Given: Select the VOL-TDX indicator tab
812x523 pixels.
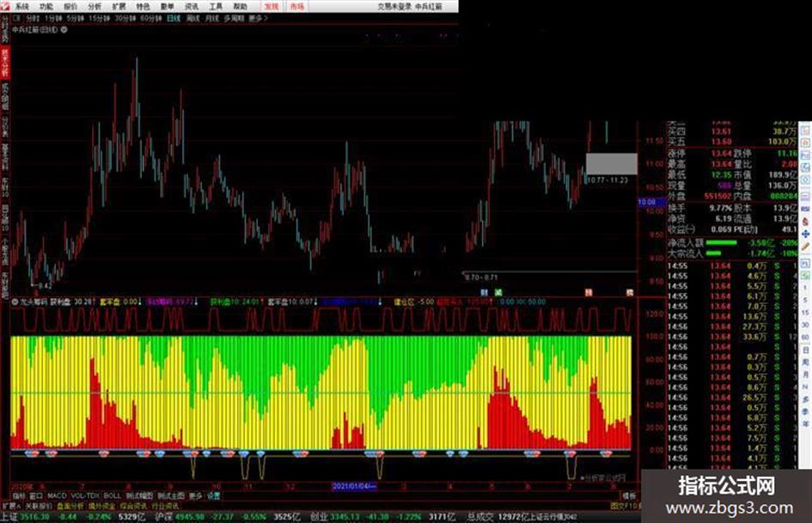Looking at the screenshot, I should pyautogui.click(x=85, y=496).
